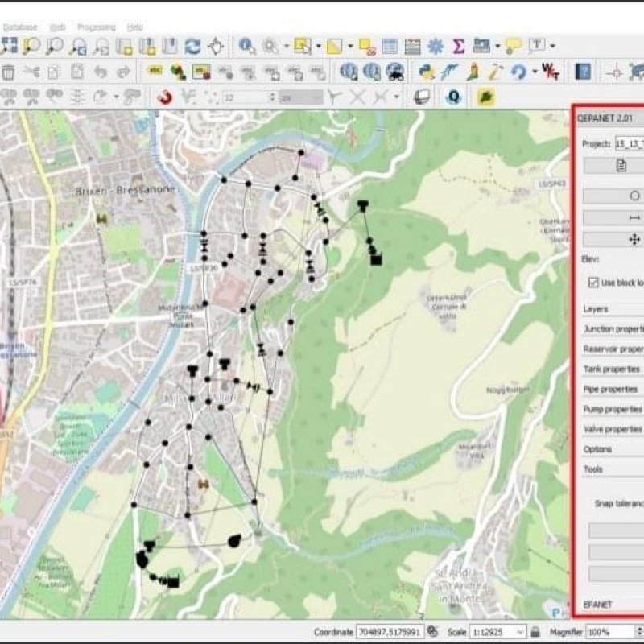Image resolution: width=644 pixels, height=644 pixels.
Task: Open the Help menu
Action: coord(135,27)
